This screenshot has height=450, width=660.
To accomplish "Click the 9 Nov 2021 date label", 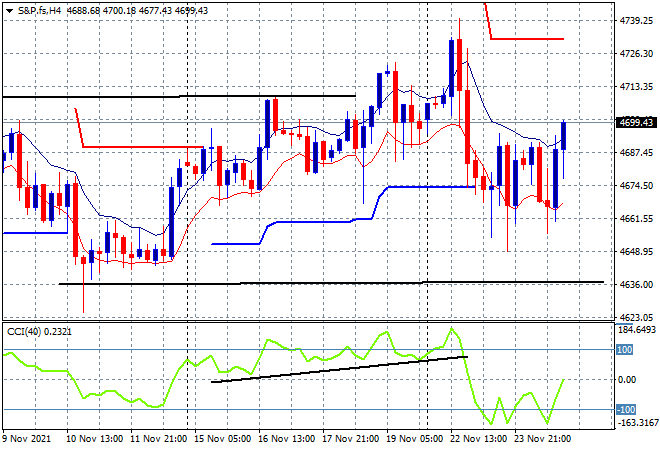I will 27,439.
